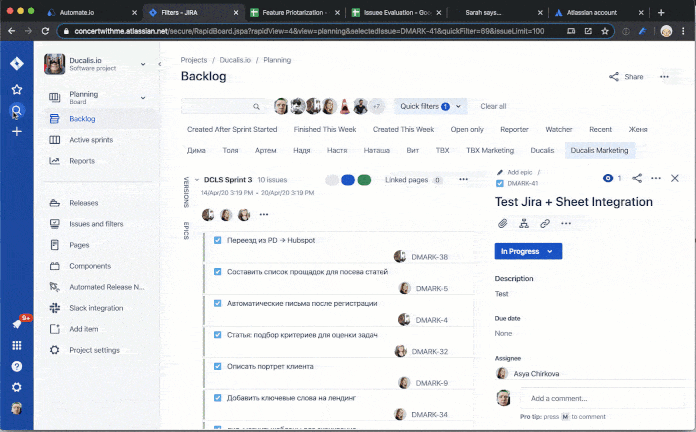The height and width of the screenshot is (432, 696).
Task: Click the Share button
Action: 626,77
